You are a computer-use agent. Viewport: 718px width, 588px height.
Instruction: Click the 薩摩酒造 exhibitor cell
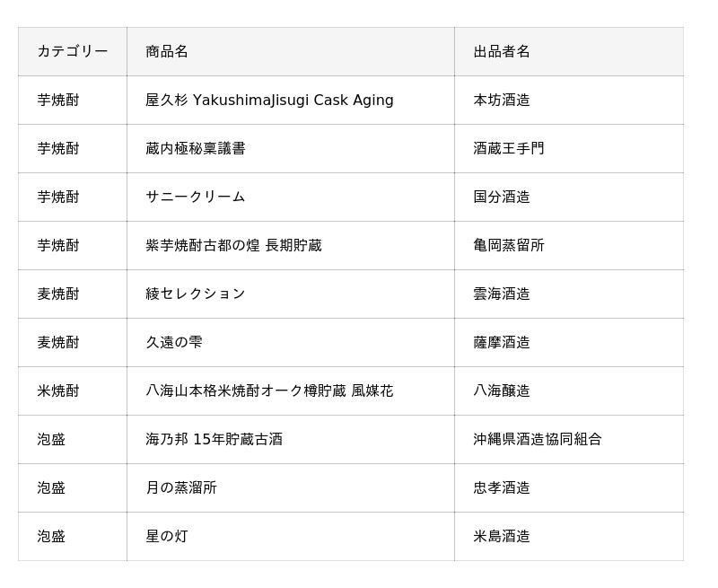(x=502, y=342)
